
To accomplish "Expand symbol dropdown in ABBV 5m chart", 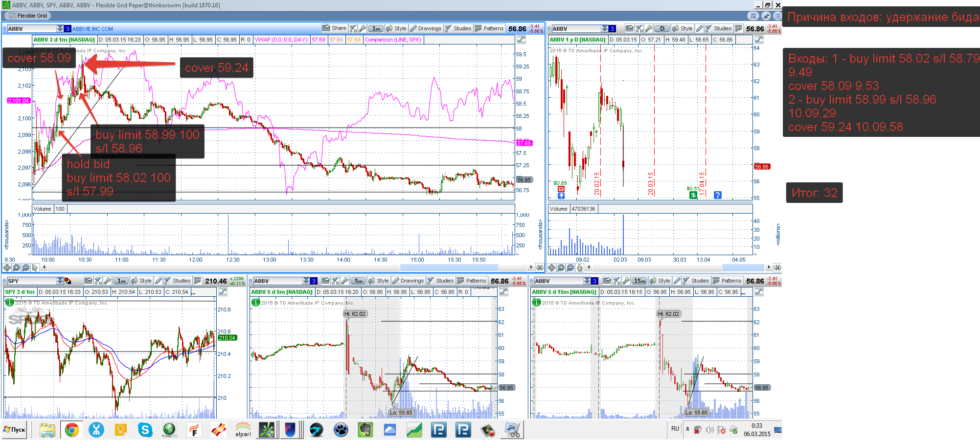I will (306, 281).
